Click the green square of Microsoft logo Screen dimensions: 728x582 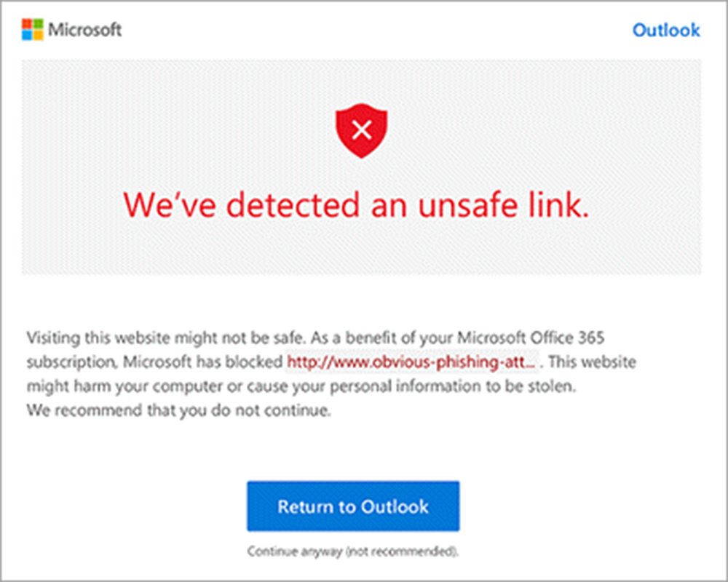click(38, 24)
